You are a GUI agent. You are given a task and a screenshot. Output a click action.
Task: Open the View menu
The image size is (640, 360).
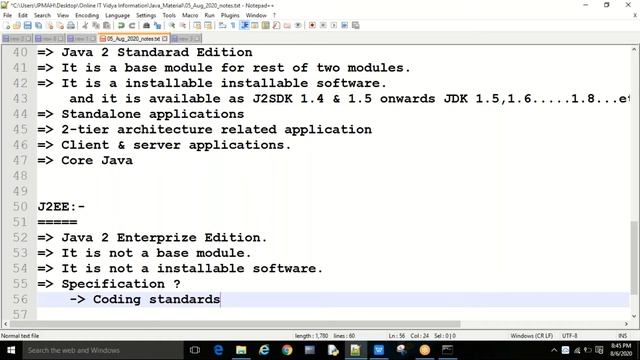(x=63, y=15)
